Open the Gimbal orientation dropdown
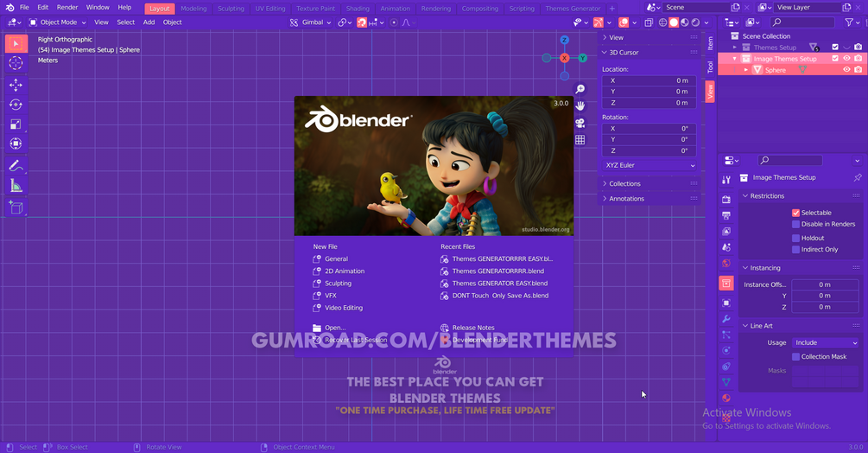The image size is (868, 453). (x=310, y=22)
